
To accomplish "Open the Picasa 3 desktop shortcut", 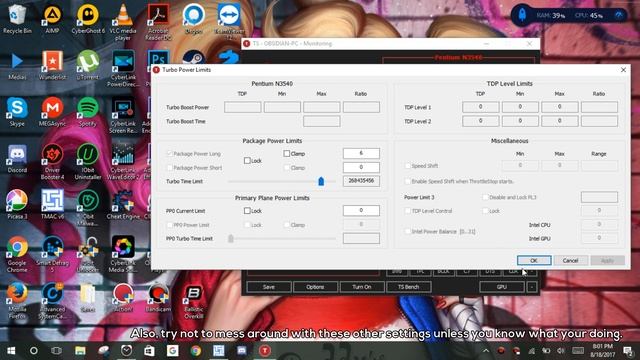I will [17, 204].
